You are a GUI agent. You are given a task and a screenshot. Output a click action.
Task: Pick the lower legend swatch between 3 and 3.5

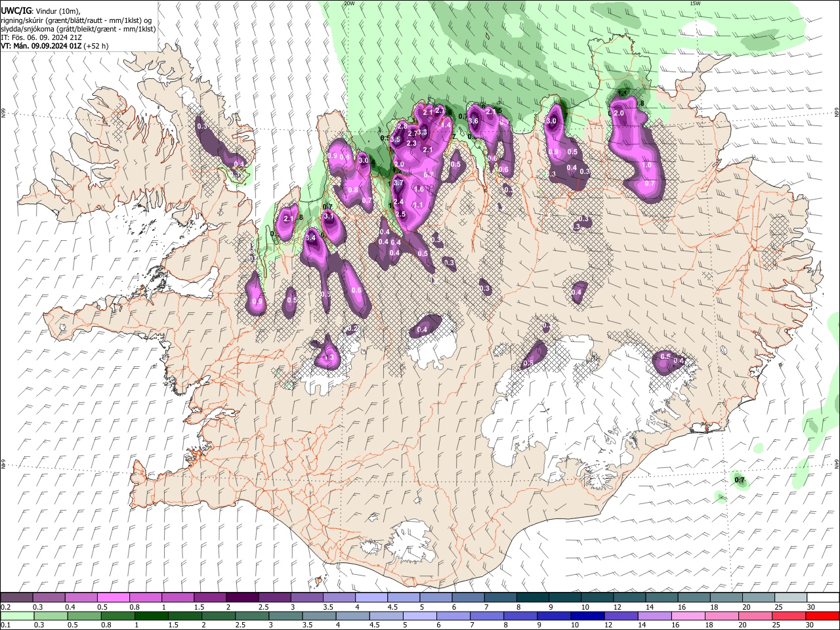pos(285,616)
